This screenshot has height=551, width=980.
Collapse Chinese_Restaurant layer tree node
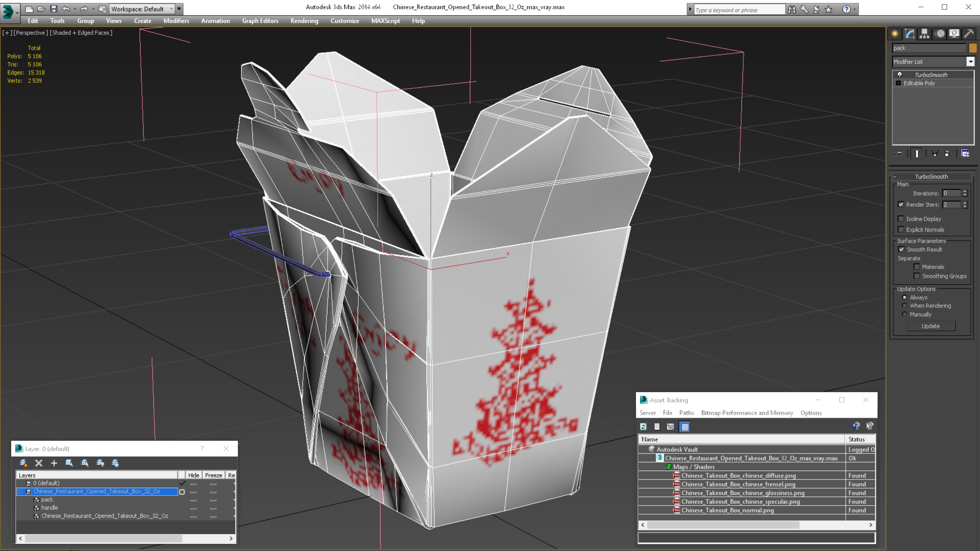coord(20,491)
